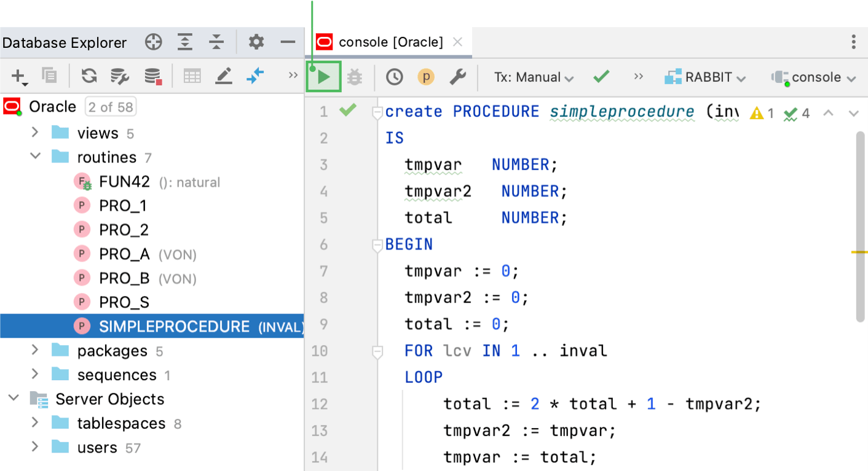Go to next highlighted error arrow
This screenshot has height=471, width=868.
[853, 113]
